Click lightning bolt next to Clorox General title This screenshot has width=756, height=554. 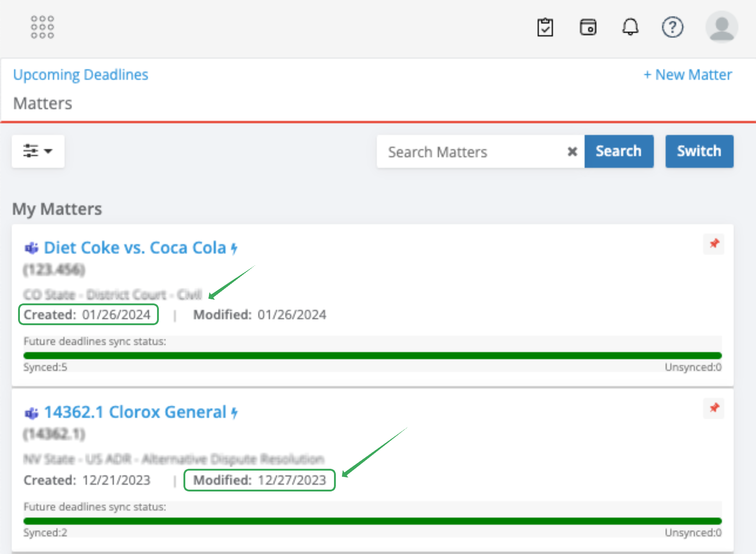[x=234, y=413]
